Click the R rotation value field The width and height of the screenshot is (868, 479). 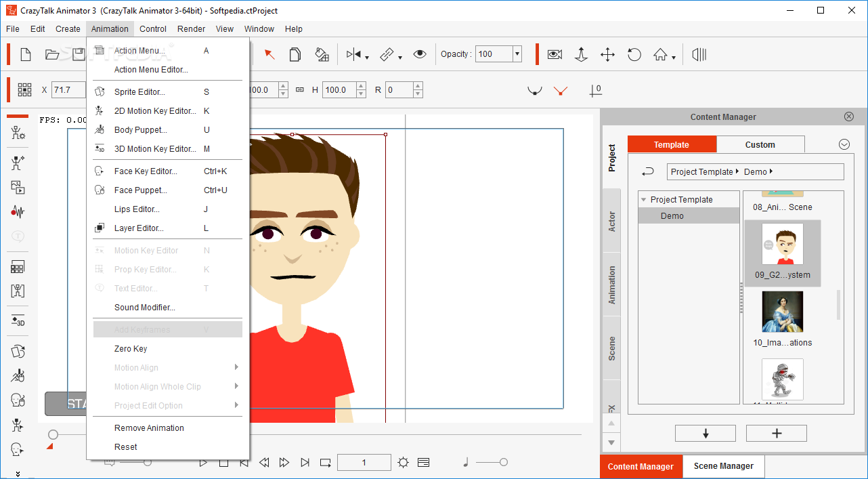(399, 89)
